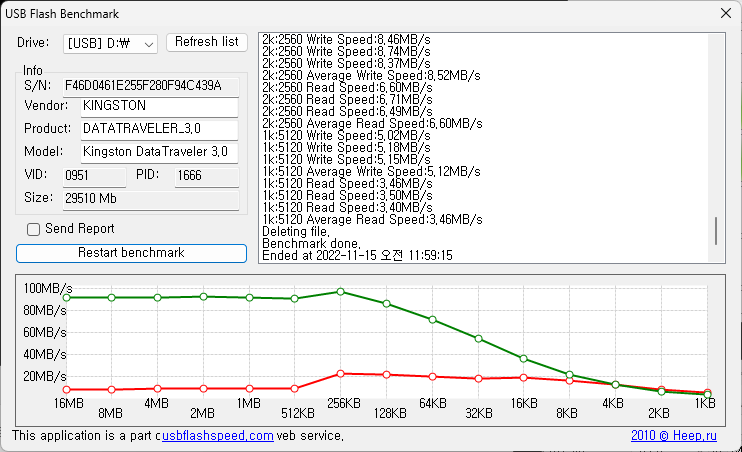Select '1k:5120 Average Write Speed:5.12MB/s' line
This screenshot has height=452, width=742.
[x=371, y=172]
